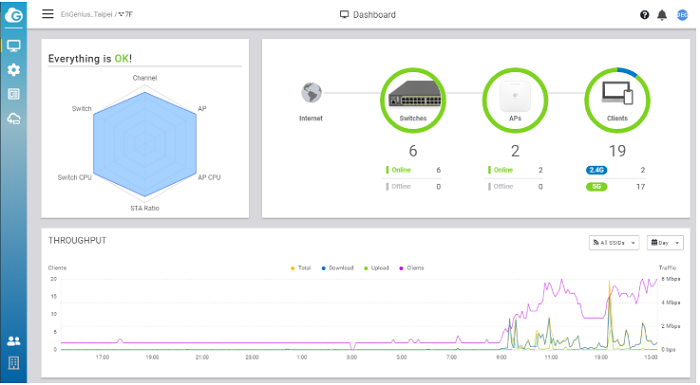700x385 pixels.
Task: Open the list panel sidebar menu item
Action: pyautogui.click(x=14, y=94)
